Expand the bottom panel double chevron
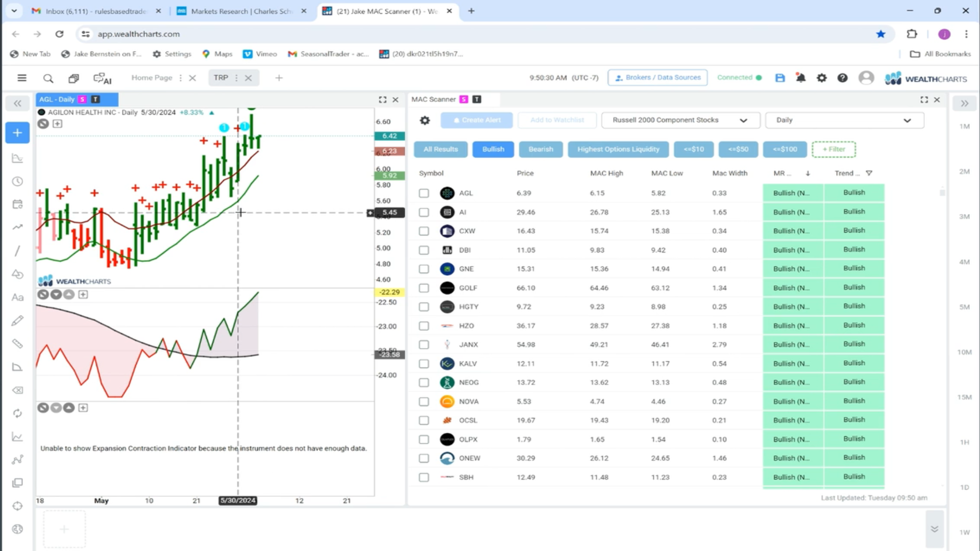This screenshot has width=980, height=551. 935,529
